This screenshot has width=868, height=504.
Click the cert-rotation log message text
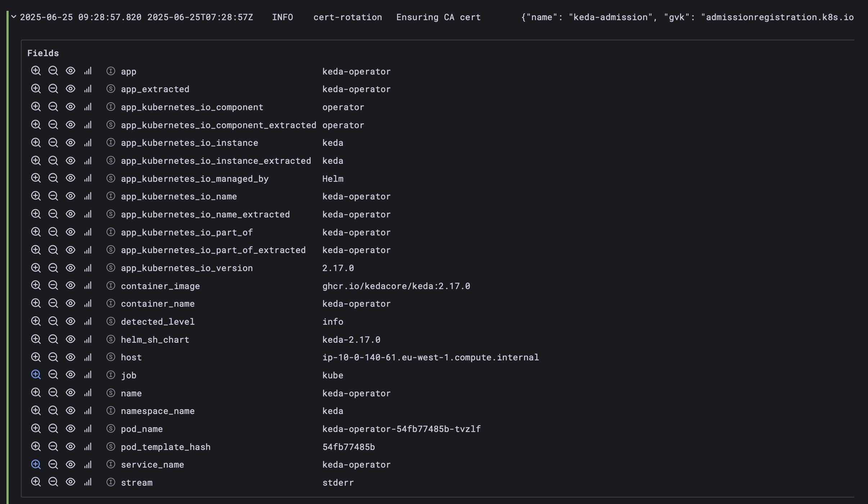tap(348, 17)
